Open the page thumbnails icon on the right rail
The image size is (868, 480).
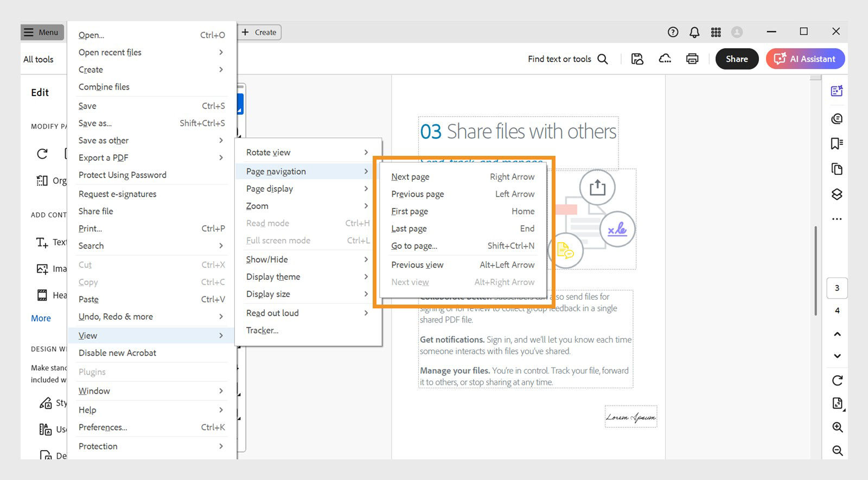pos(837,169)
